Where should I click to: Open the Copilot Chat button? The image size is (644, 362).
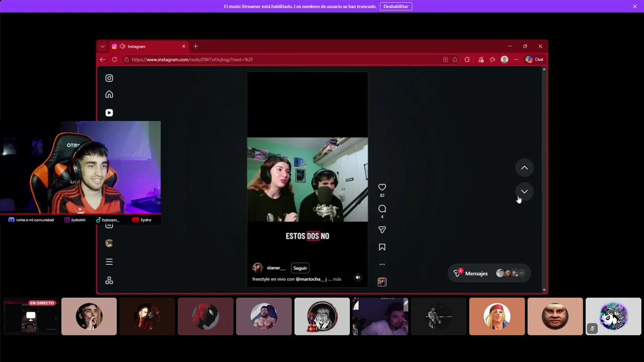pos(534,59)
